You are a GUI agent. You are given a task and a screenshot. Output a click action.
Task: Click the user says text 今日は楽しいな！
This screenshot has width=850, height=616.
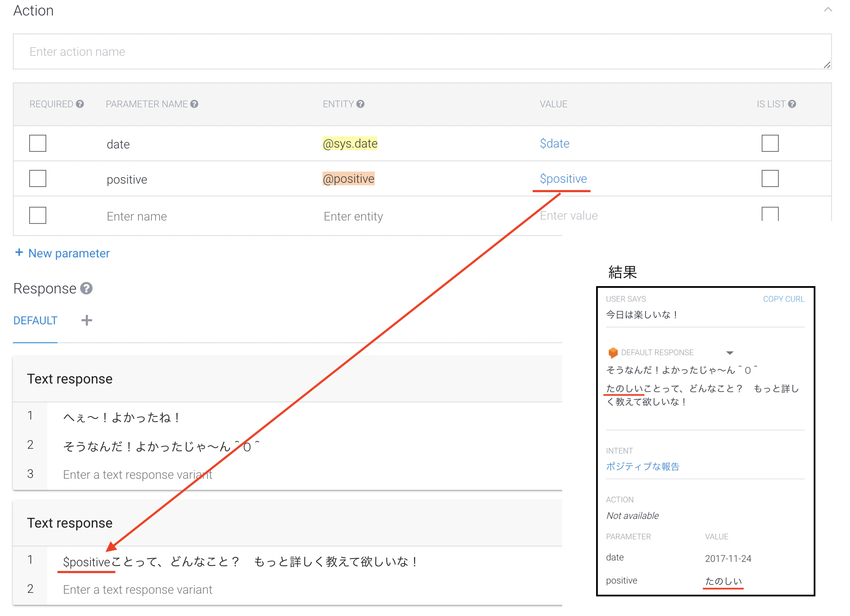click(x=642, y=314)
